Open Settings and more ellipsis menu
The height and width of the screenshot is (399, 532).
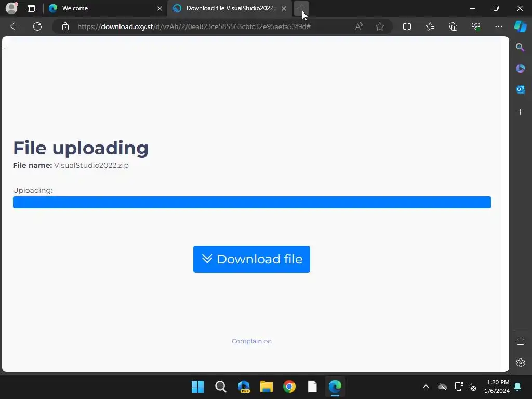pyautogui.click(x=499, y=26)
